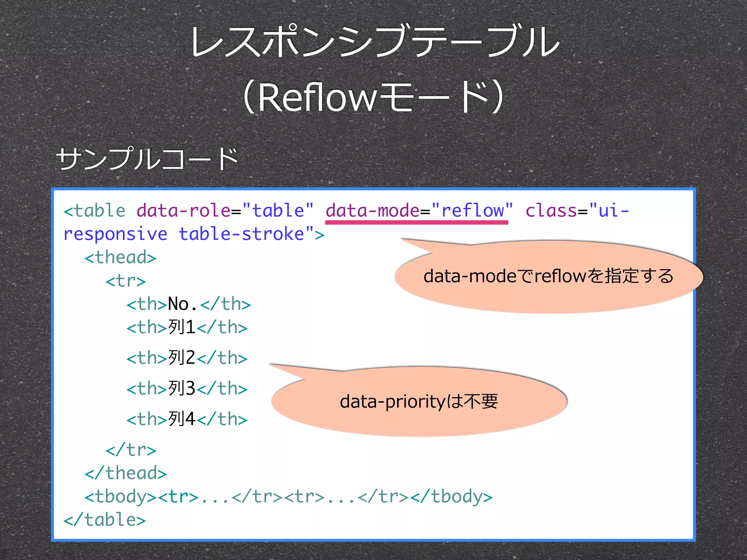Click the opening <table tag text
Image resolution: width=747 pixels, height=560 pixels.
click(94, 210)
